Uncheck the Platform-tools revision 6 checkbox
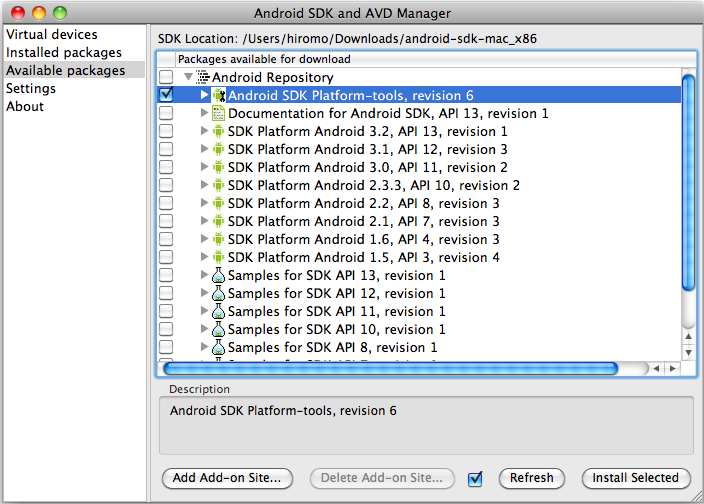Viewport: 704px width, 504px height. coord(166,95)
